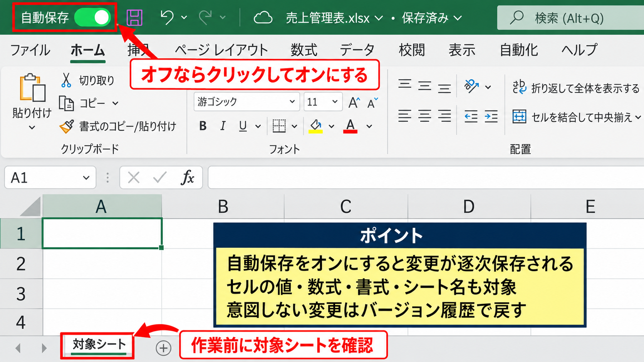
Task: Toggle Italic formatting
Action: [x=223, y=126]
